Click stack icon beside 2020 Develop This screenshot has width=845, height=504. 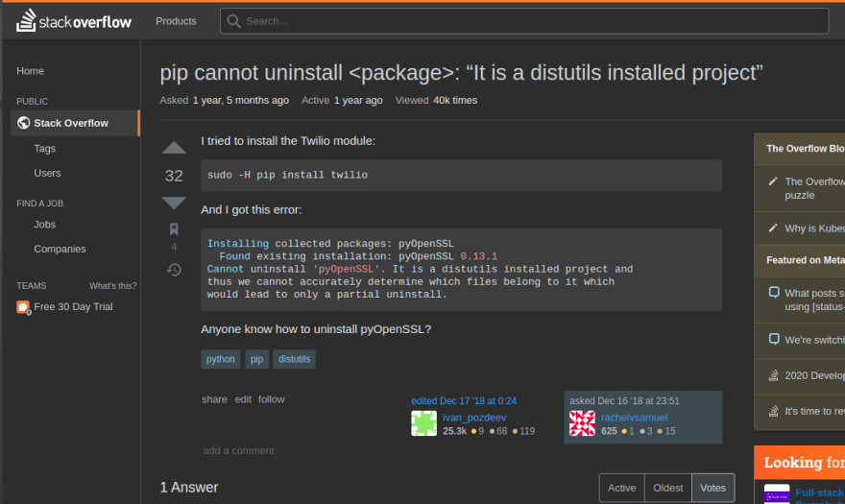pos(773,375)
